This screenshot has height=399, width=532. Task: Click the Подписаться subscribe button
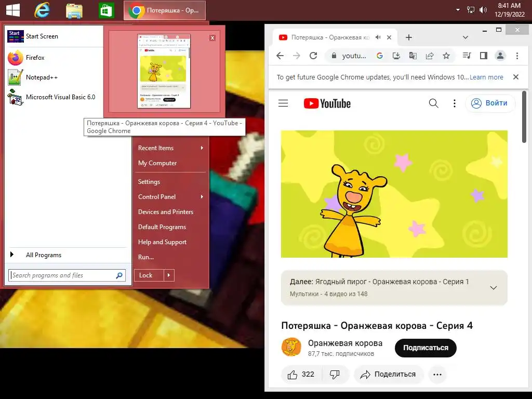425,348
